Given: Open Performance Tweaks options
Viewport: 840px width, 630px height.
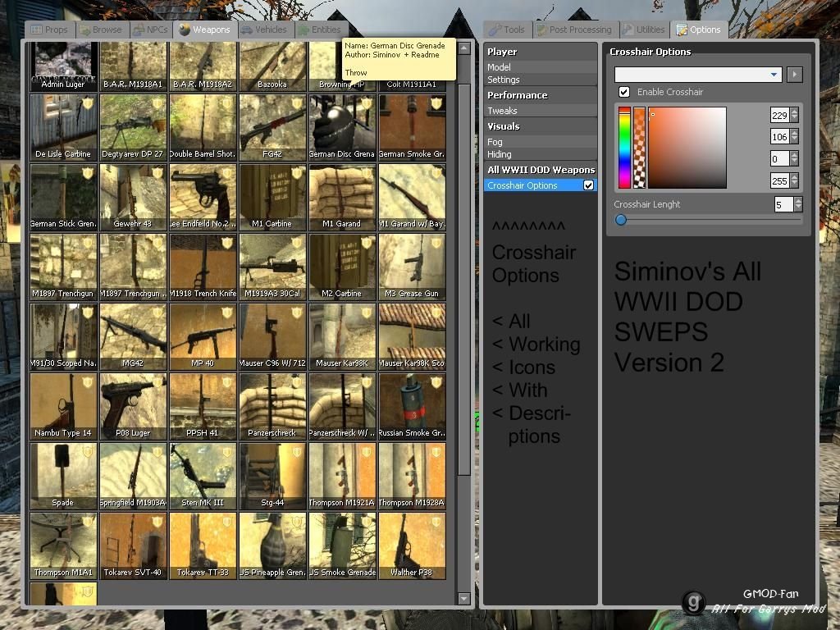Looking at the screenshot, I should (540, 111).
